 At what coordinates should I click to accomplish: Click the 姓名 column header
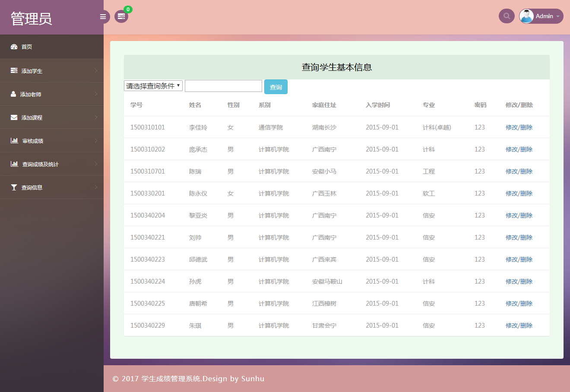[x=195, y=105]
